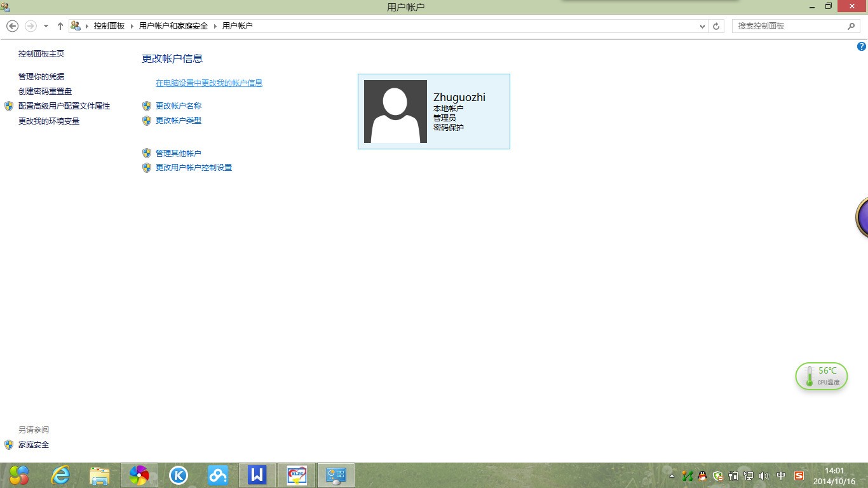Viewport: 868px width, 488px height.
Task: Open the XLZC taskbar application
Action: [297, 475]
